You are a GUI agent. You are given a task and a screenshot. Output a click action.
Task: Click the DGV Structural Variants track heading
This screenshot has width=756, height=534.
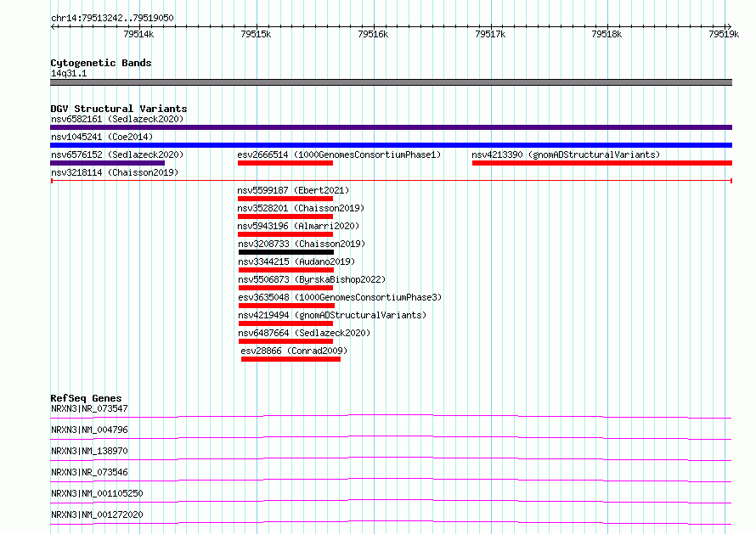tap(119, 109)
